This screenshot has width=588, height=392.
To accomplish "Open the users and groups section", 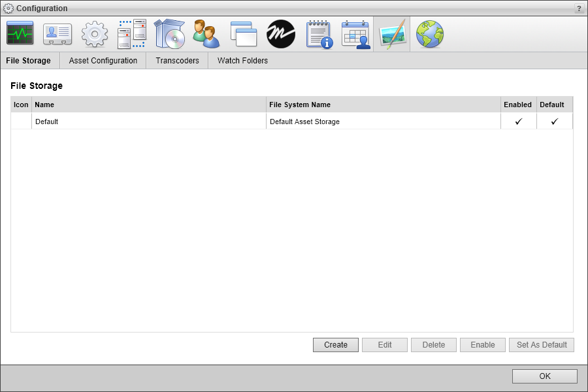I will point(206,33).
